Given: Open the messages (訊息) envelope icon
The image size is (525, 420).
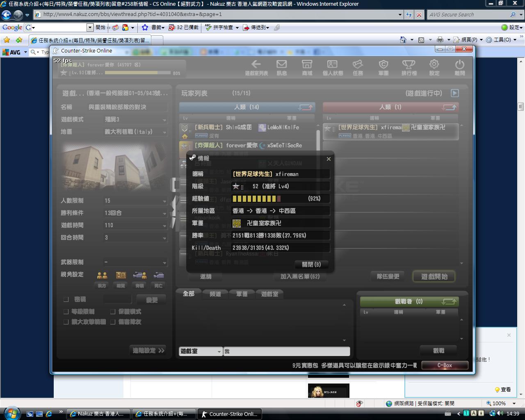Looking at the screenshot, I should pos(281,67).
